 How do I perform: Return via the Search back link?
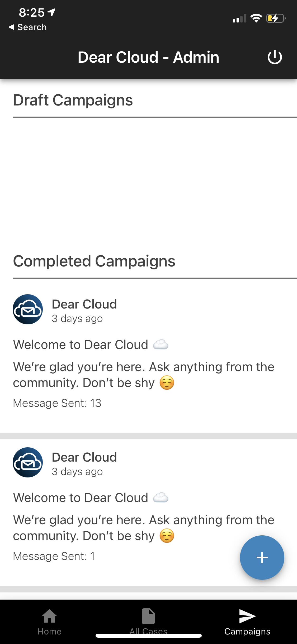[28, 27]
